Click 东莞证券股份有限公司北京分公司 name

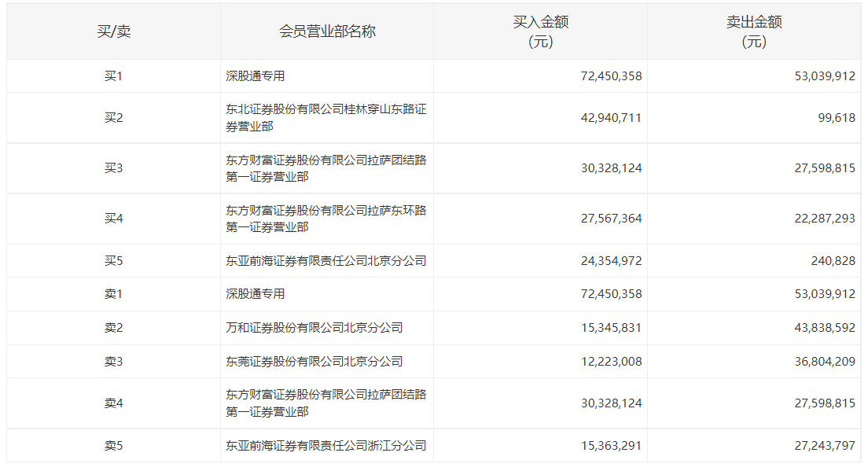coord(314,362)
